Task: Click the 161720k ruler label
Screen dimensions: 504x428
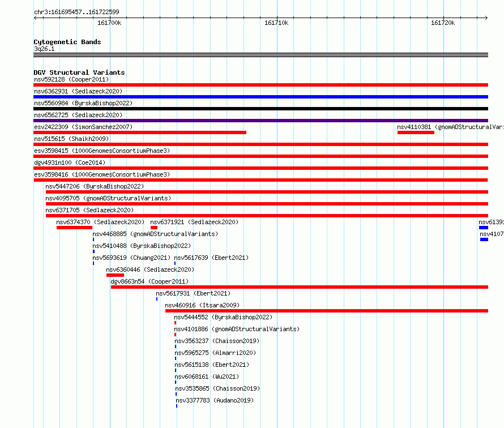Action: pyautogui.click(x=443, y=23)
